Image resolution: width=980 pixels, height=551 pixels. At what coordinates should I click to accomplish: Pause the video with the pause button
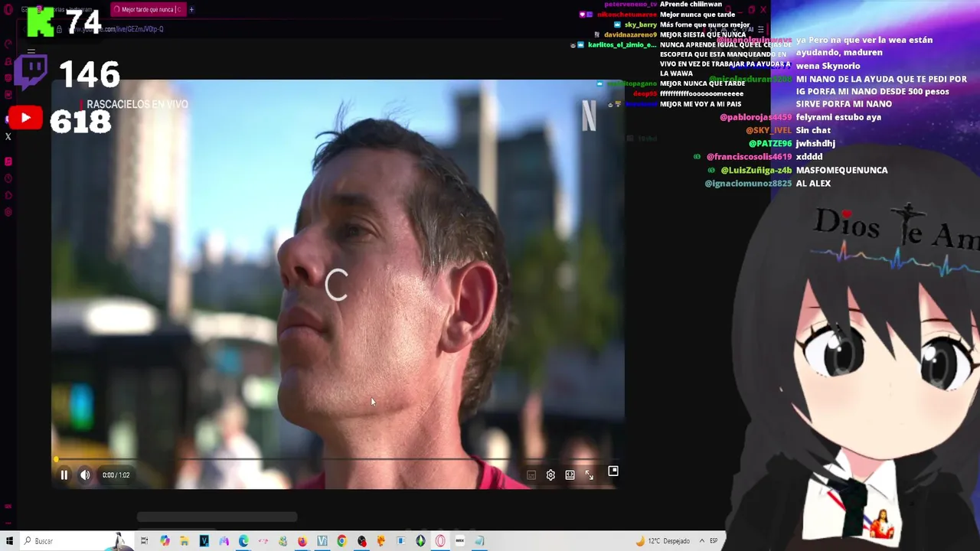[x=64, y=475]
